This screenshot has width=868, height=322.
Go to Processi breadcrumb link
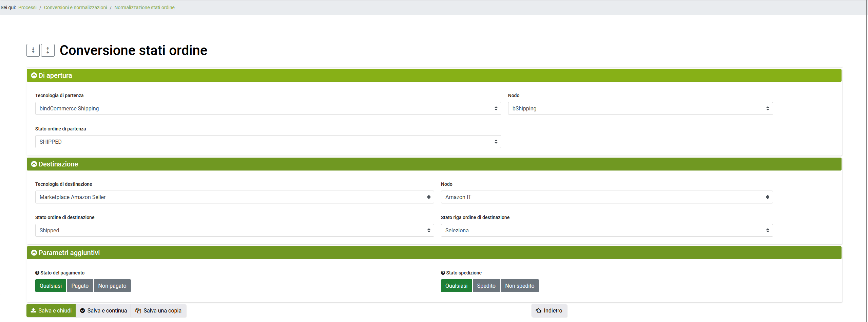tap(27, 7)
